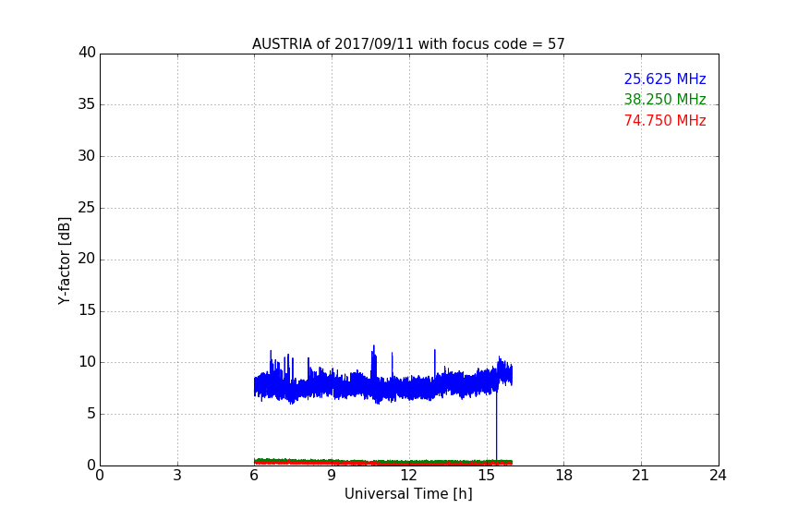Click the y-axis tick label 40
This screenshot has width=798, height=532.
[87, 53]
